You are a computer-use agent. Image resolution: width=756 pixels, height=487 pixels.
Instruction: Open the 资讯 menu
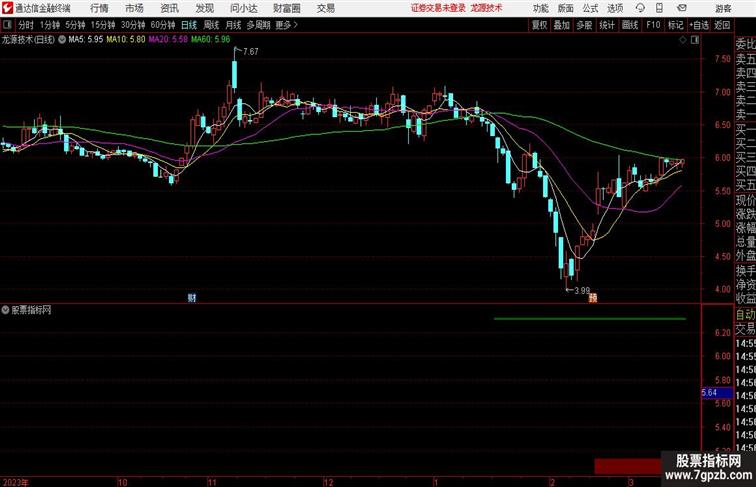pos(169,8)
